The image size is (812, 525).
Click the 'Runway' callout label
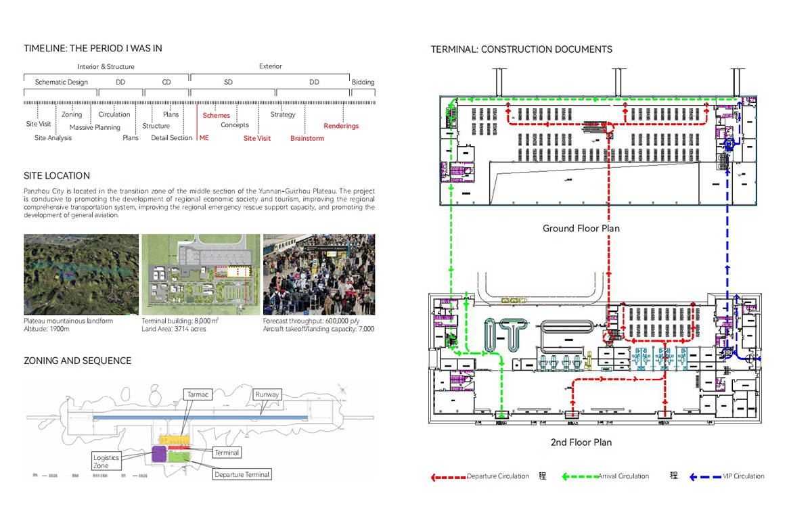267,394
